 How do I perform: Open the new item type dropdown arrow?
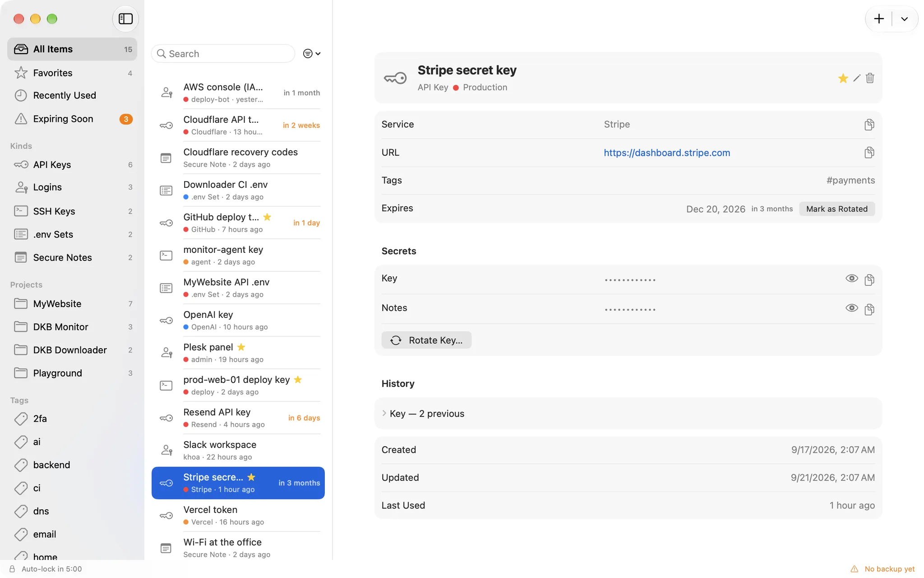click(x=904, y=19)
